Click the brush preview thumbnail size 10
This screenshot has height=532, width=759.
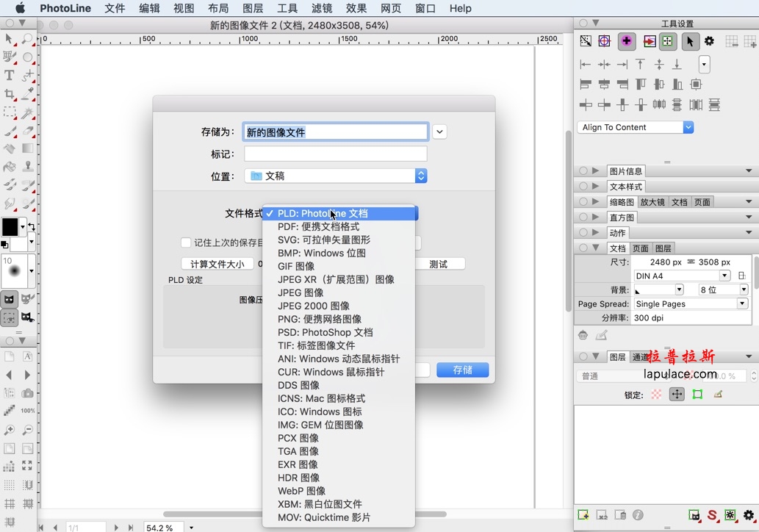pos(15,271)
